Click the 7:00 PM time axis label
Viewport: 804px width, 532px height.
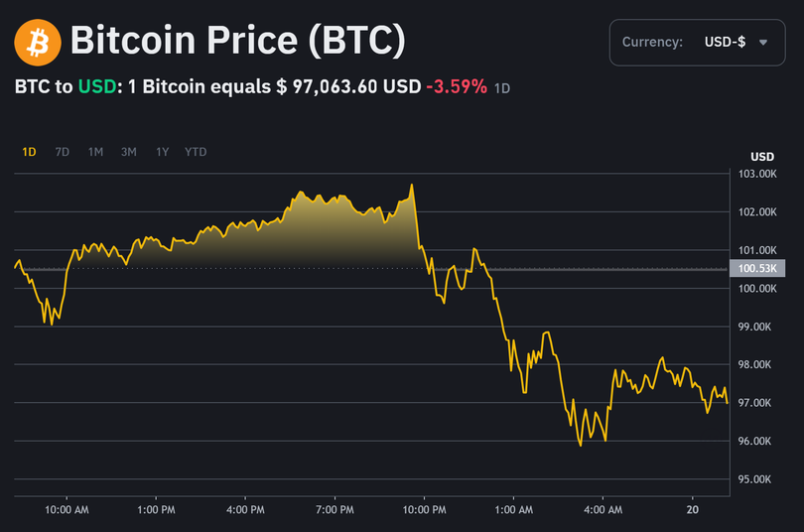tap(335, 510)
